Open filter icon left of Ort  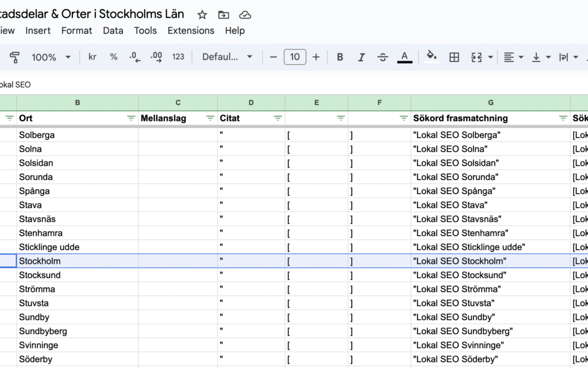pyautogui.click(x=9, y=118)
